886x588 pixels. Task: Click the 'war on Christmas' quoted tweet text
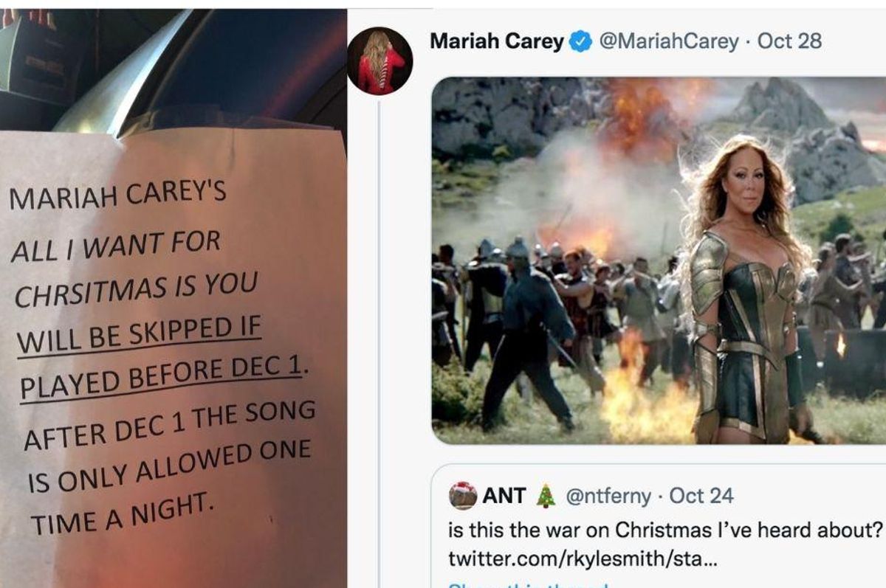[666, 530]
